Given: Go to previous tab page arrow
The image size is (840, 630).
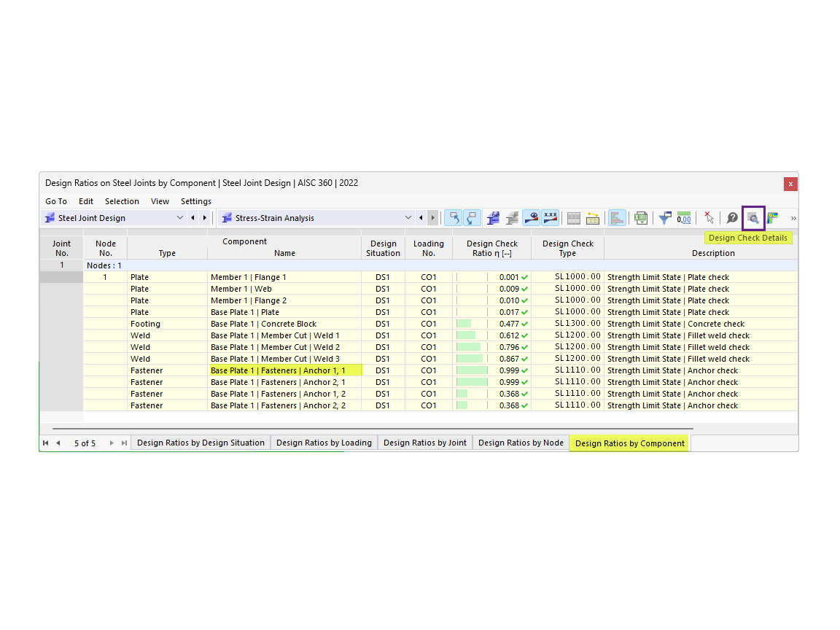Looking at the screenshot, I should (58, 443).
